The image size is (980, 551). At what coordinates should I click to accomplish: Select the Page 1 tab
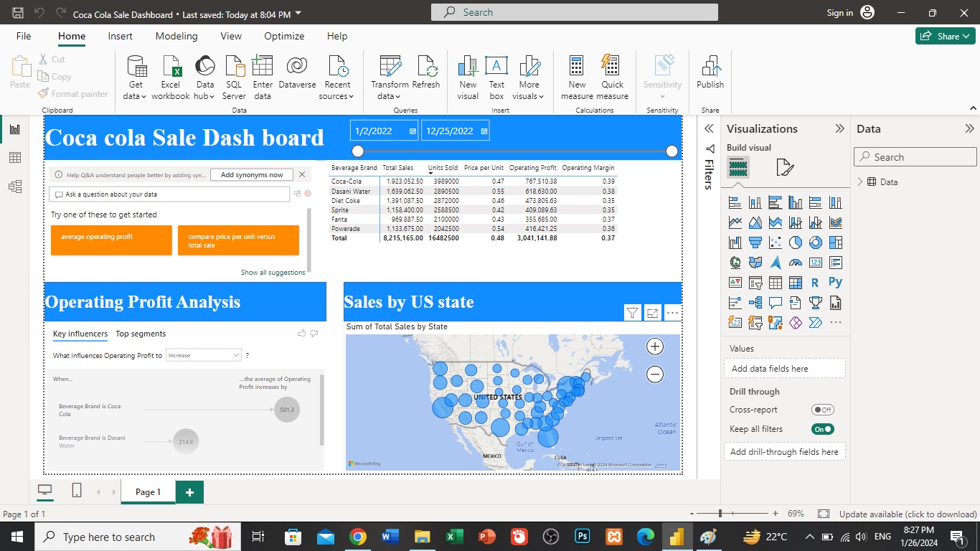148,491
